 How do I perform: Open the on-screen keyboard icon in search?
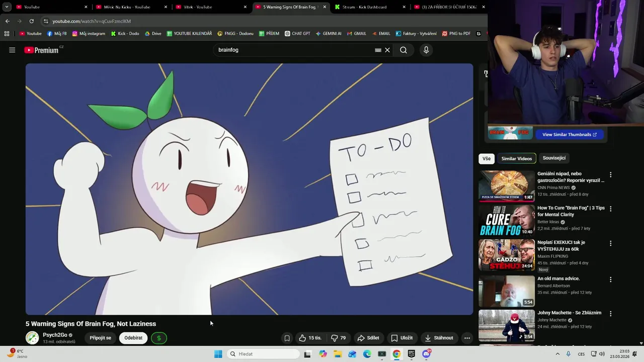point(378,50)
